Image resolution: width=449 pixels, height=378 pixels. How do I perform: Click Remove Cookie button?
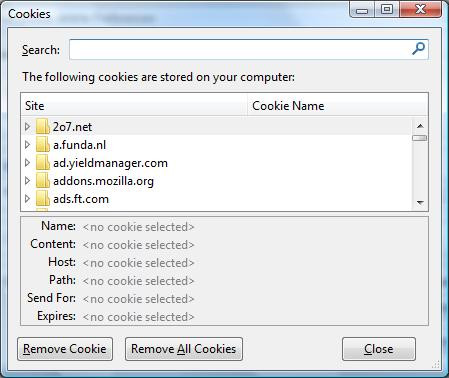[x=65, y=349]
